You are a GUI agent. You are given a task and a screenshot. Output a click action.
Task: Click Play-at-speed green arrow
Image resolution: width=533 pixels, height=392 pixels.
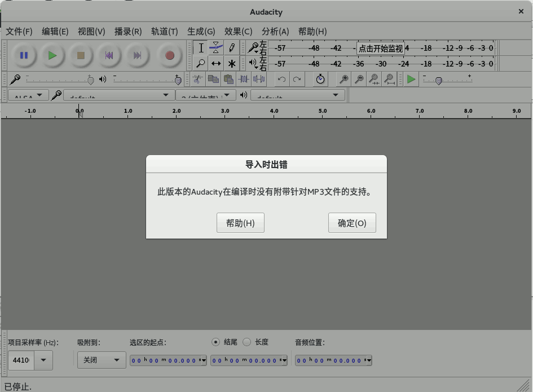coord(411,79)
